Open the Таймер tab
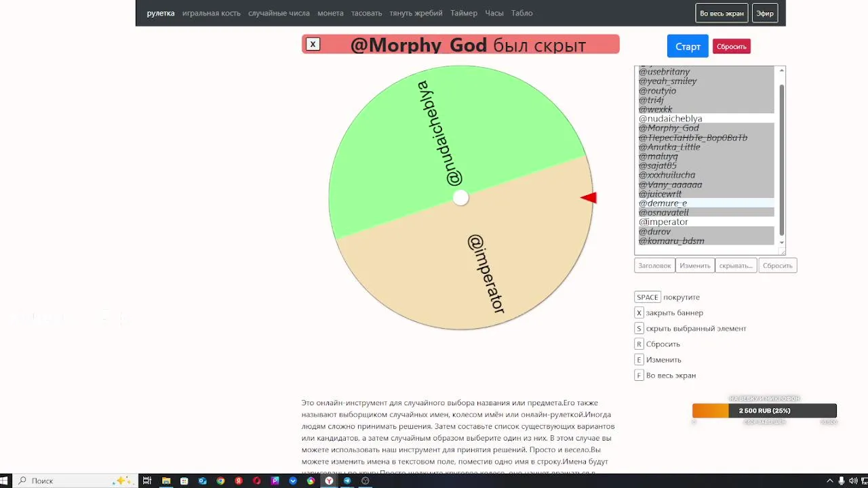 [x=464, y=13]
